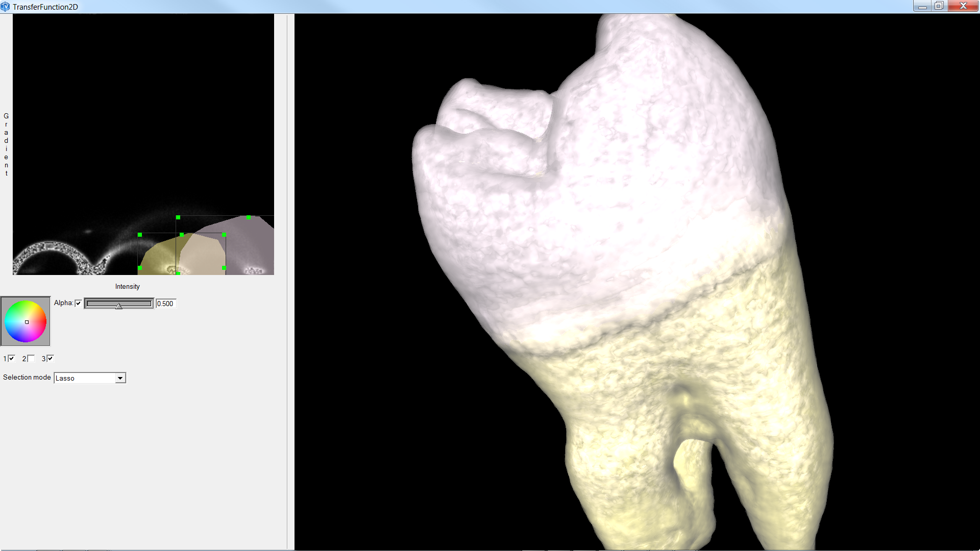Click the small square marker in color wheel
Viewport: 980px width, 551px height.
pyautogui.click(x=27, y=322)
